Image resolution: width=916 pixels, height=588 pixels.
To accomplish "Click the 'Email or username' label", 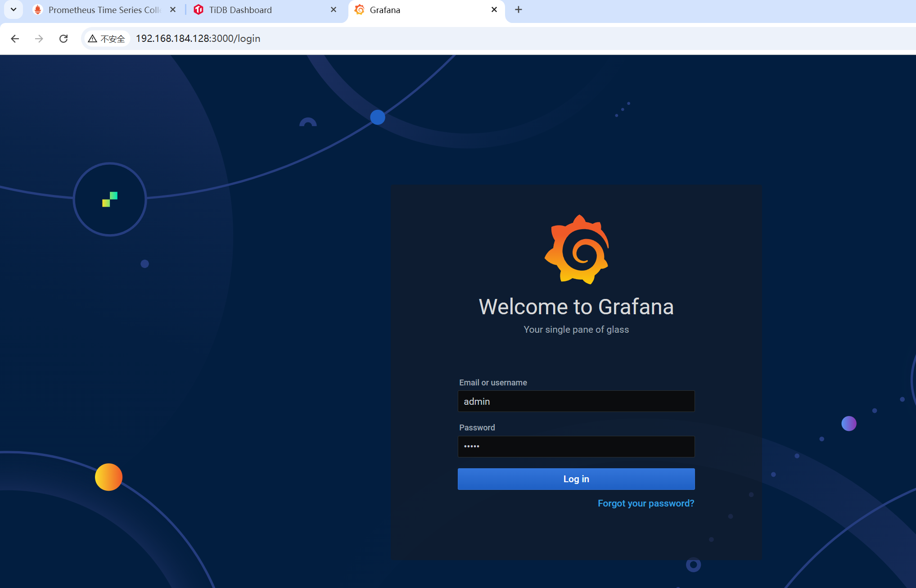I will pos(493,383).
